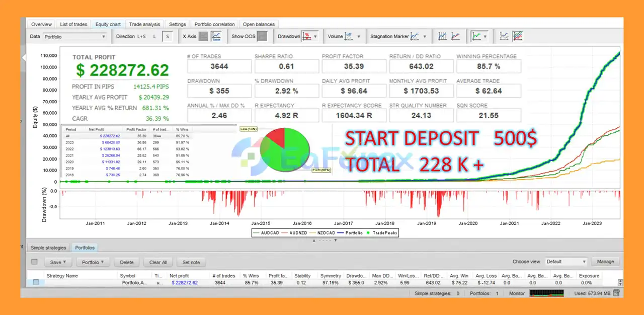Click the Monitor activity graph
This screenshot has width=644, height=315.
click(547, 293)
